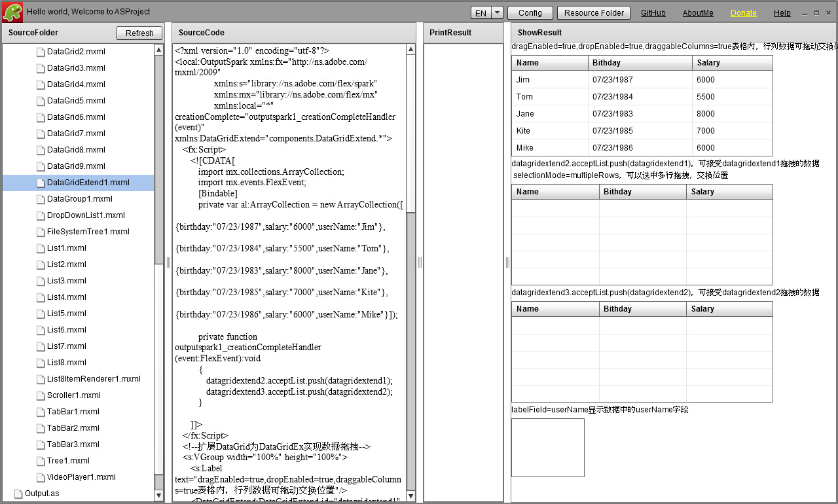Click the ShowResult panel header
This screenshot has width=838, height=504.
(x=674, y=33)
